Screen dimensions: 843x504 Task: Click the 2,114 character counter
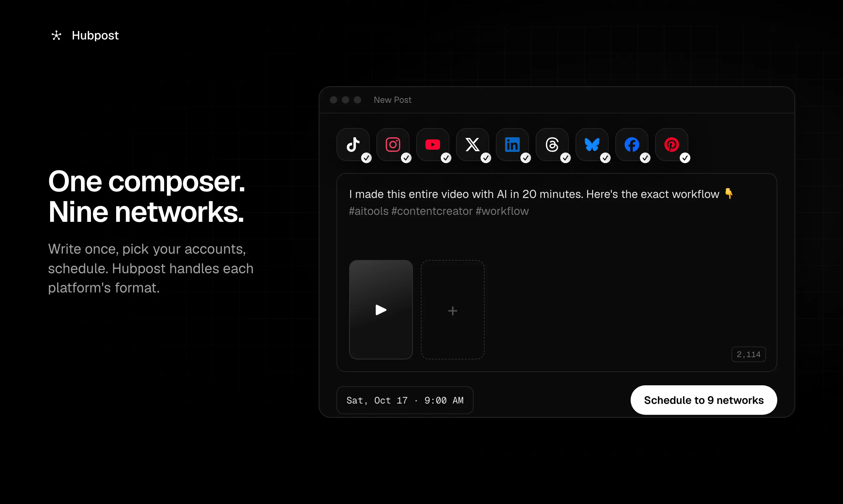click(x=748, y=354)
